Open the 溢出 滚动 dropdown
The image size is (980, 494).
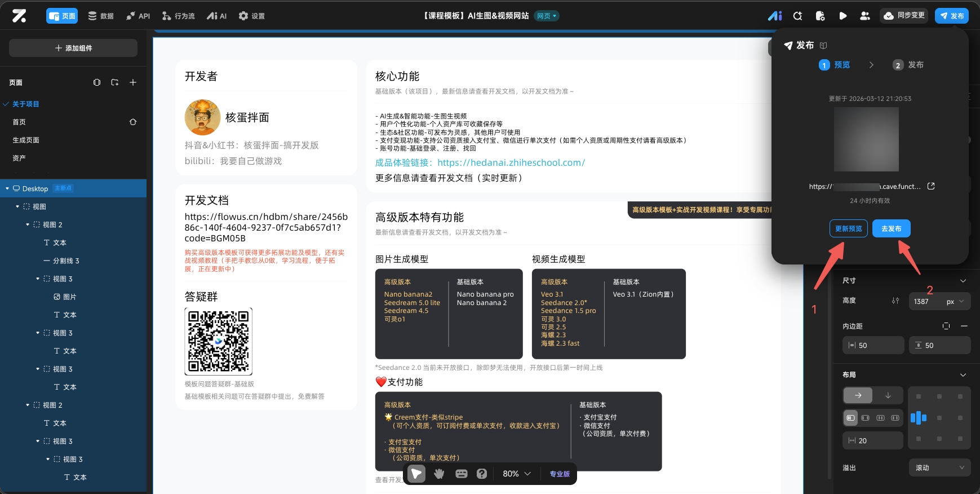940,467
